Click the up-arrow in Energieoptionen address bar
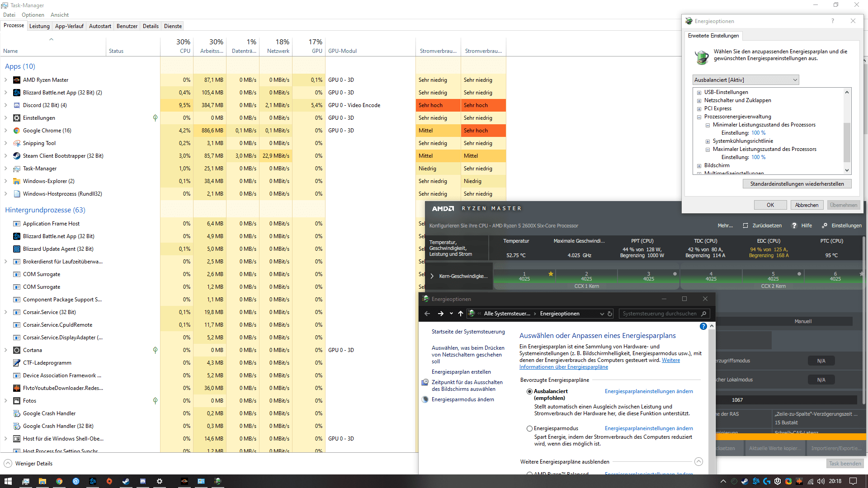The image size is (868, 488). coord(460,314)
